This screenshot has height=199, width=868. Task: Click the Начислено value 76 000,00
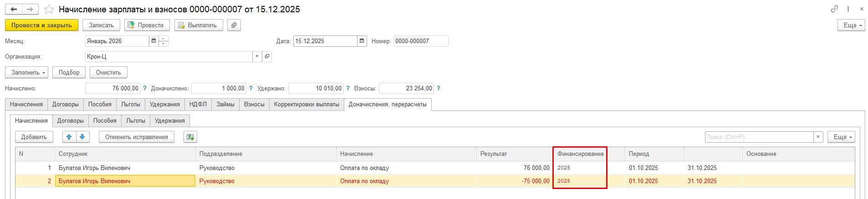(112, 89)
